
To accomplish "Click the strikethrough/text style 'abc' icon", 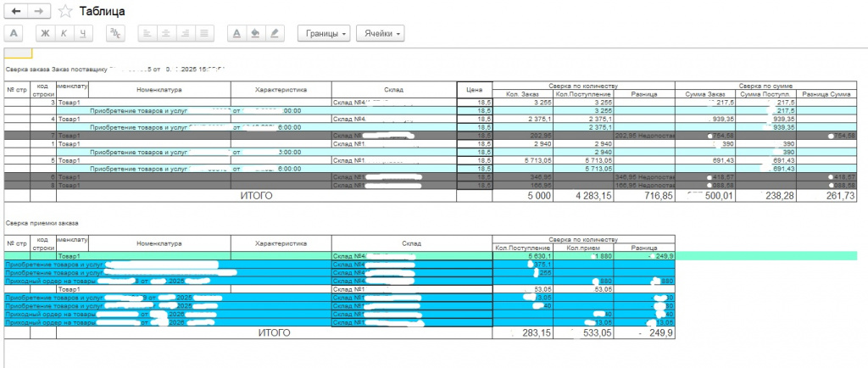I will tap(114, 34).
